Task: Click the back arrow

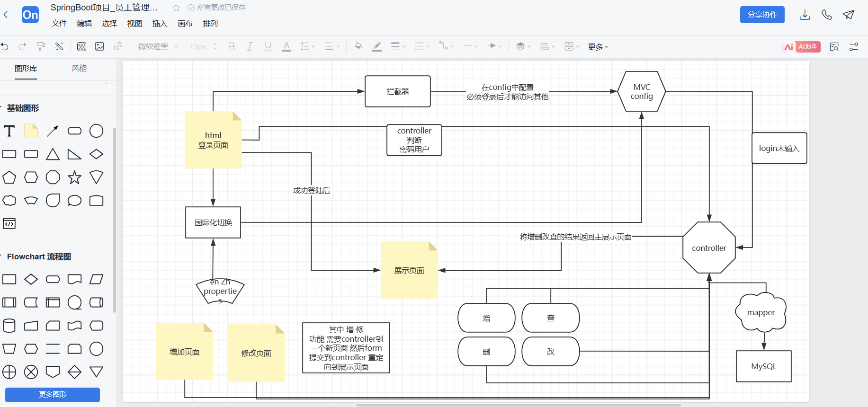Action: (6, 15)
